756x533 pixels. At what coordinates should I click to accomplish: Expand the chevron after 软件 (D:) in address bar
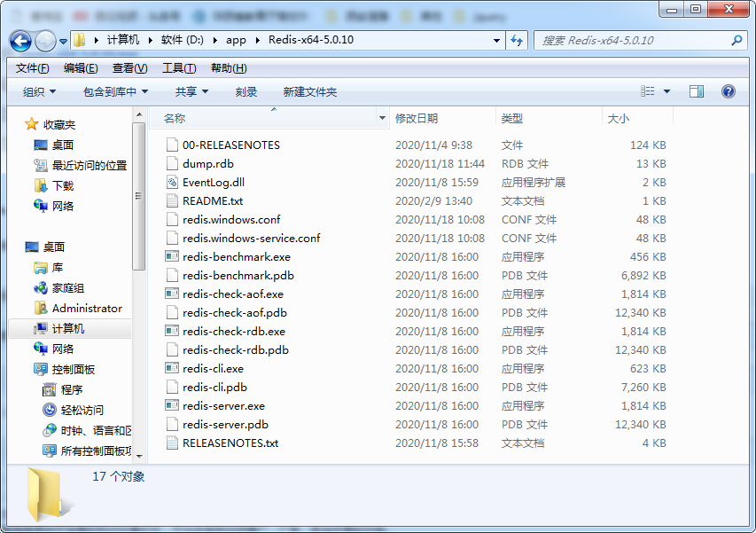(x=215, y=40)
